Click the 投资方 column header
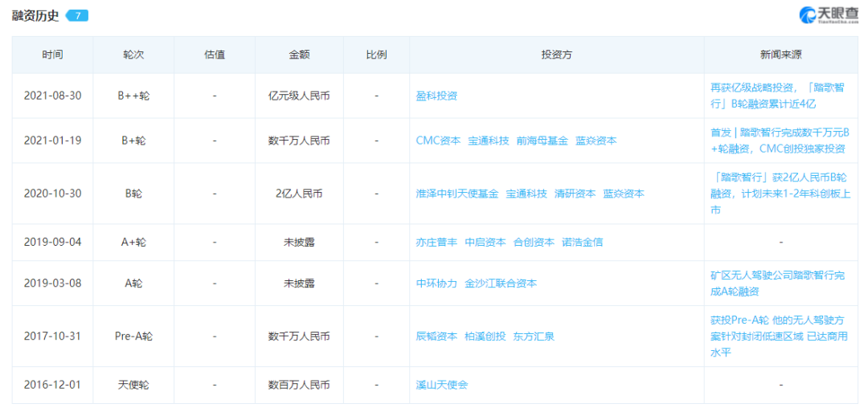Image resolution: width=868 pixels, height=412 pixels. tap(557, 55)
